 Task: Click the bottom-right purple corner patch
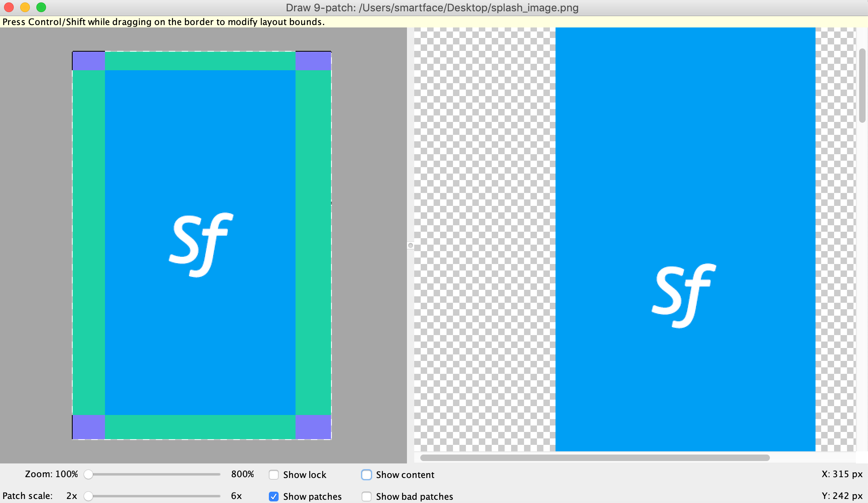(x=313, y=427)
